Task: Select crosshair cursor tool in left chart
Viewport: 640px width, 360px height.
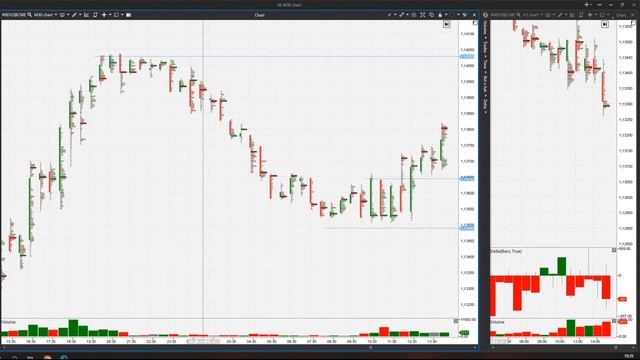Action: click(x=104, y=15)
